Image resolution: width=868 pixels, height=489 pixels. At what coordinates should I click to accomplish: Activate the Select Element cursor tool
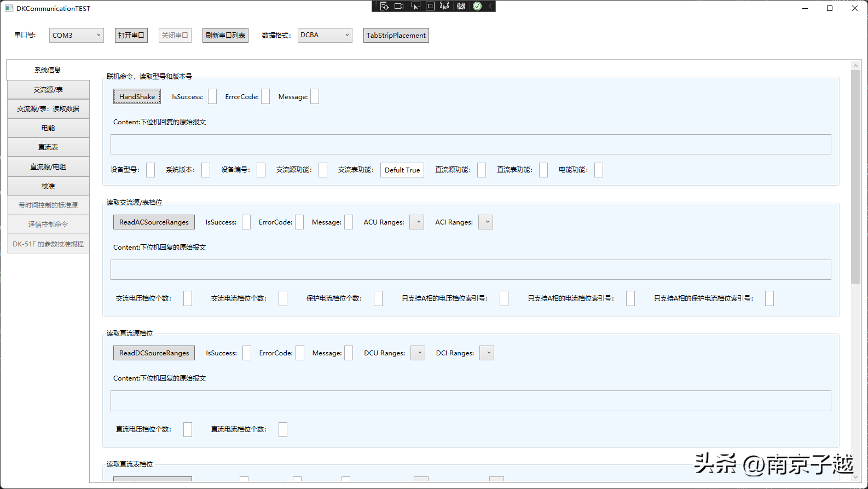[x=416, y=6]
